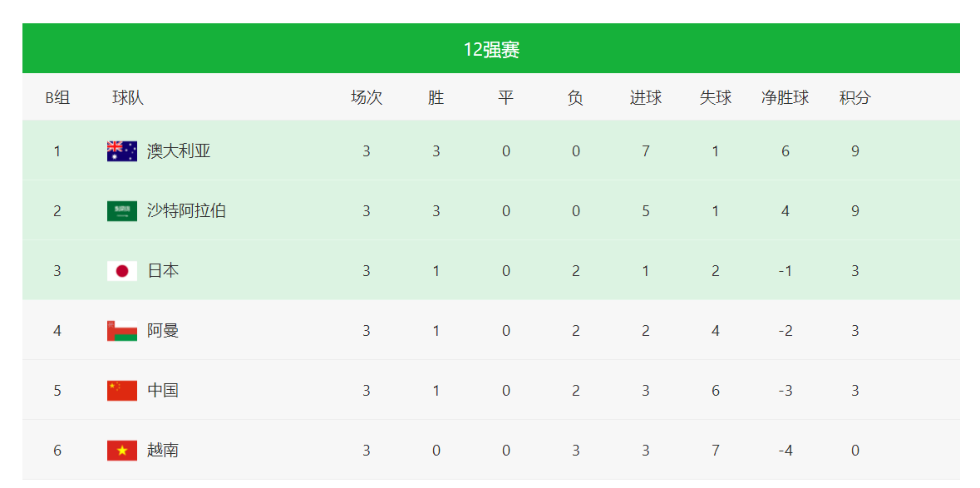Viewport: 980px width, 488px height.
Task: Click the Japan flag icon
Action: click(x=122, y=271)
